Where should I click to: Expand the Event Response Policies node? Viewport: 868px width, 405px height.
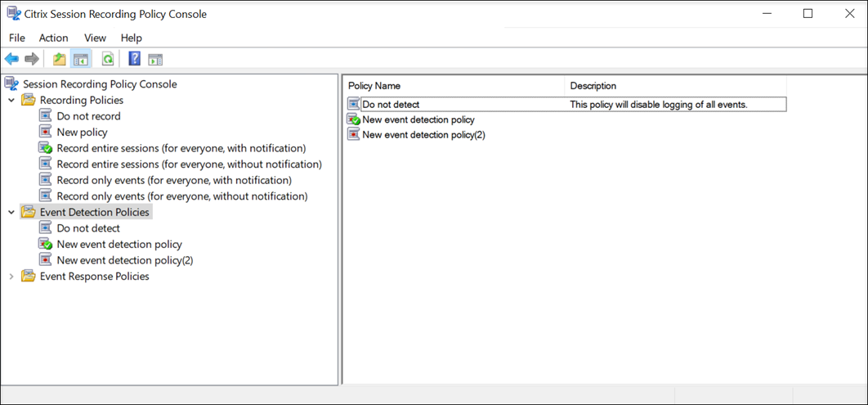11,277
